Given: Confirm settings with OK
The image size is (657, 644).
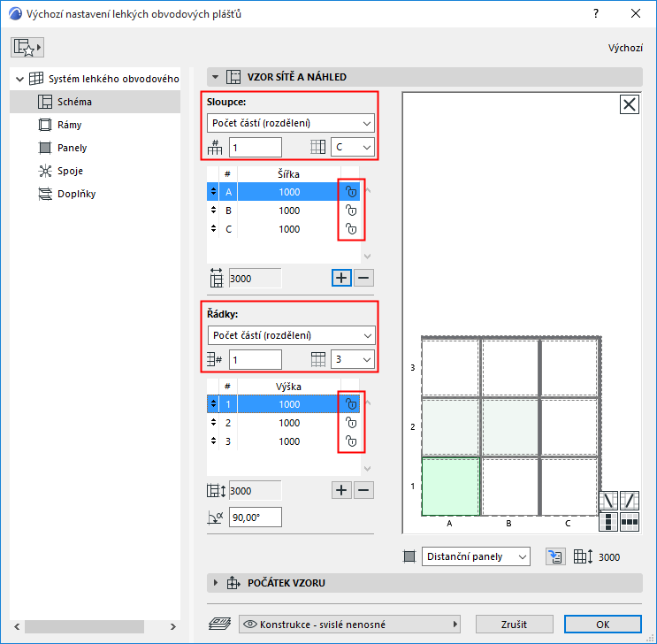Looking at the screenshot, I should tap(602, 625).
